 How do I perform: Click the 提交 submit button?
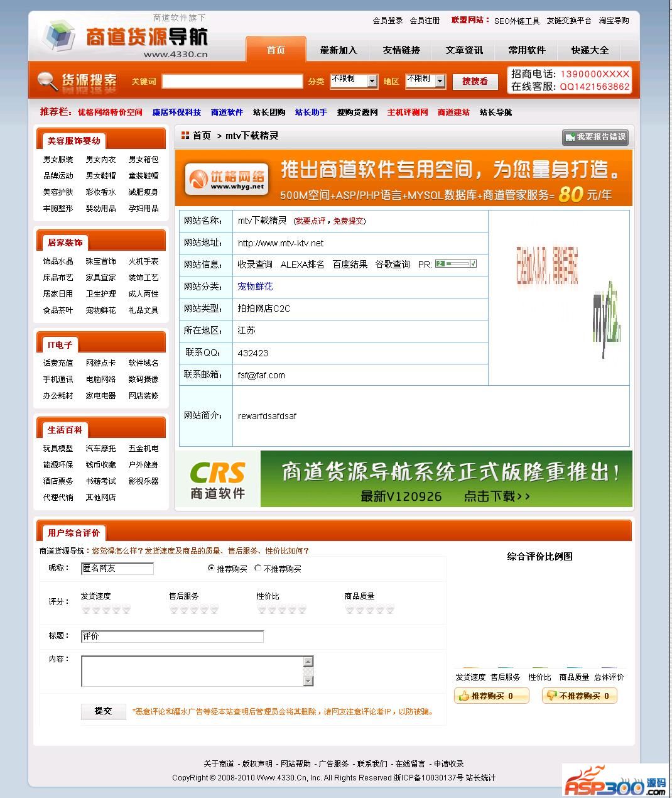(104, 711)
